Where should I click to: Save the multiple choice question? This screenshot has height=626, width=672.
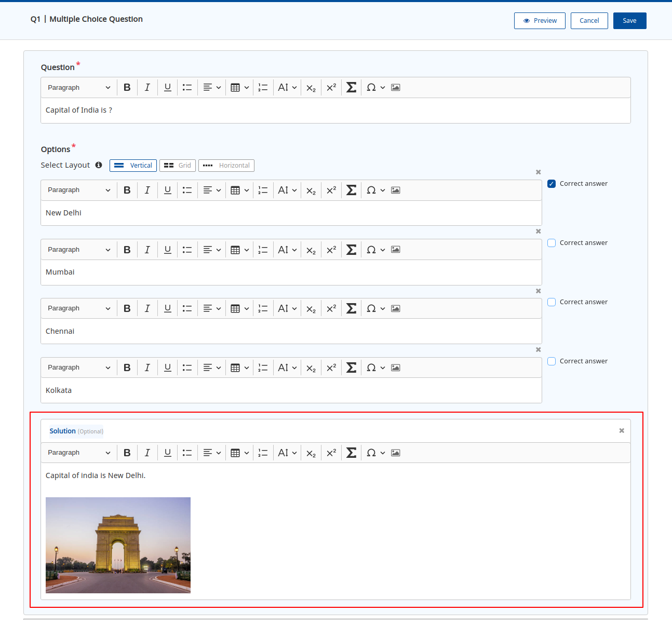[629, 21]
